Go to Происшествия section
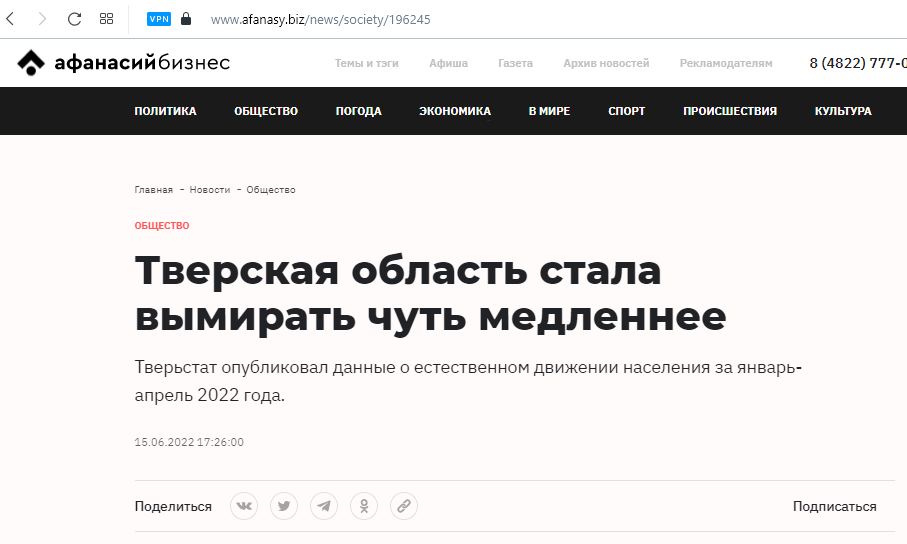The image size is (907, 544). point(729,111)
